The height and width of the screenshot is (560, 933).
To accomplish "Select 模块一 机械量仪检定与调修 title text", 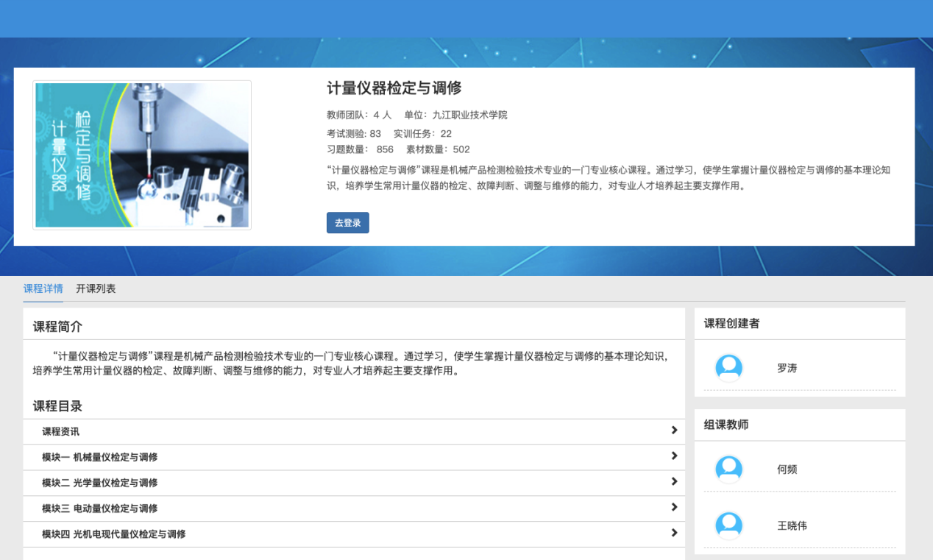I will pyautogui.click(x=99, y=458).
